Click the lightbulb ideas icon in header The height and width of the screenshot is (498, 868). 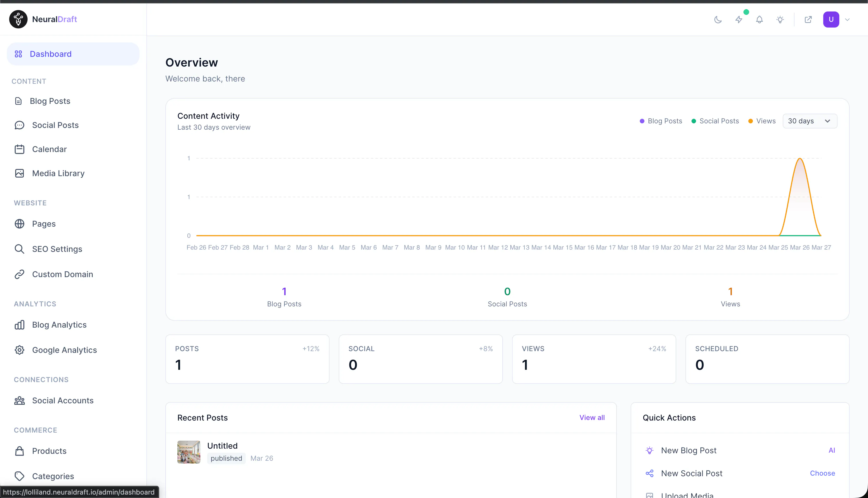pyautogui.click(x=780, y=20)
